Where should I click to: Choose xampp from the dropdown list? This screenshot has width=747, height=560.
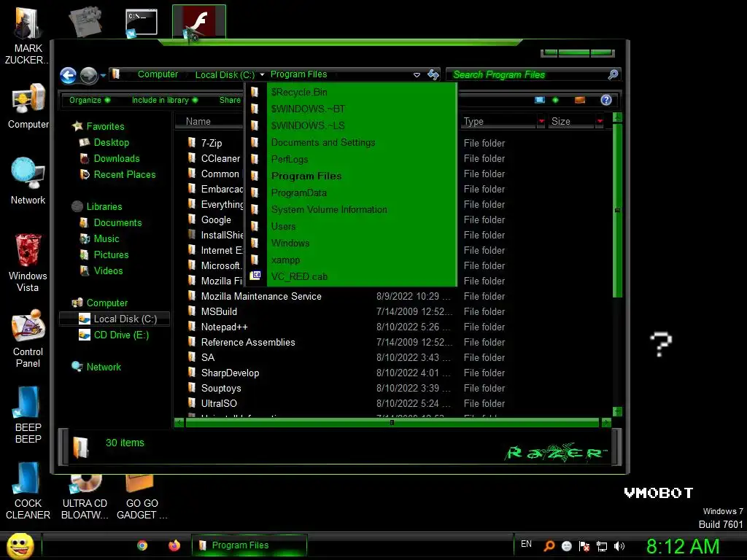coord(351,260)
